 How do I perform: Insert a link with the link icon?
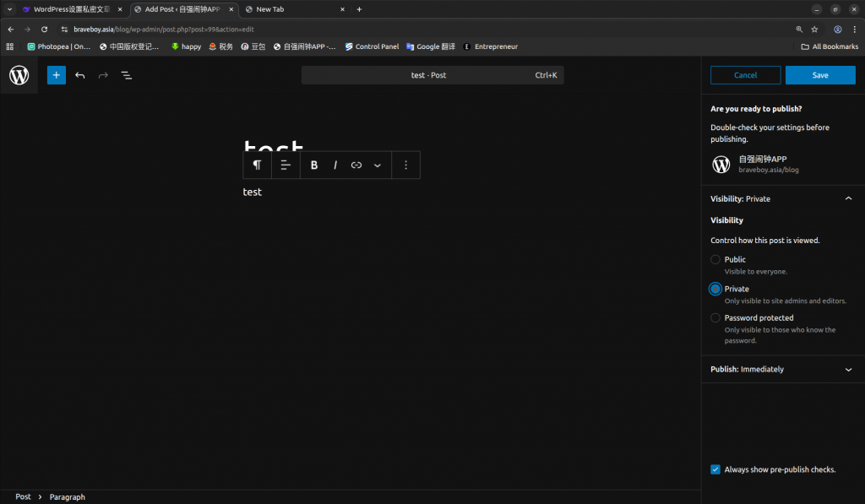(356, 165)
